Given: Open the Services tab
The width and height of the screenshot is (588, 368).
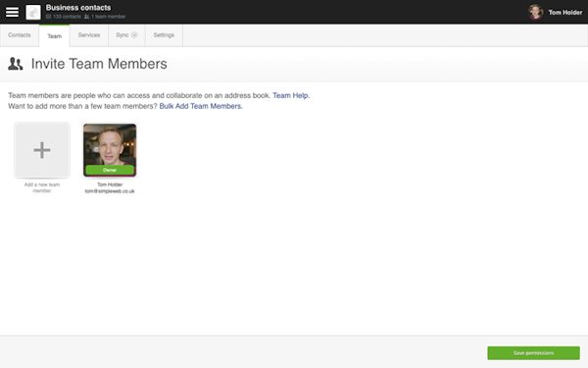Looking at the screenshot, I should click(x=89, y=35).
